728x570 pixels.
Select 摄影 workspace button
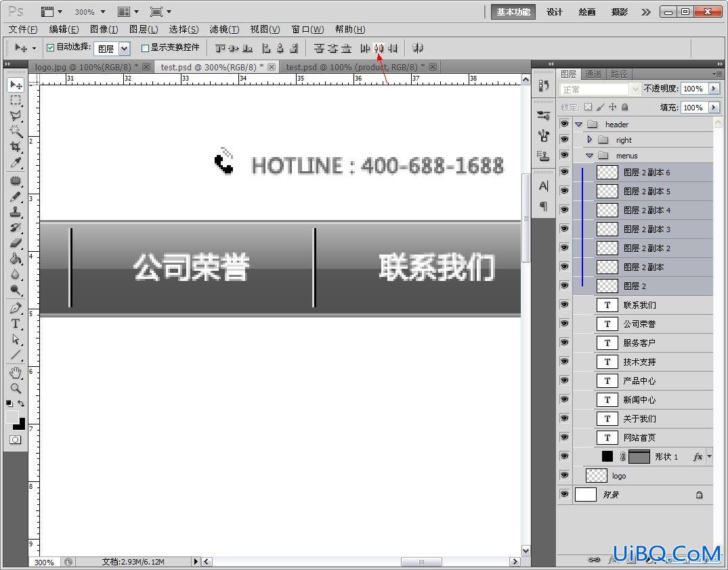[620, 12]
